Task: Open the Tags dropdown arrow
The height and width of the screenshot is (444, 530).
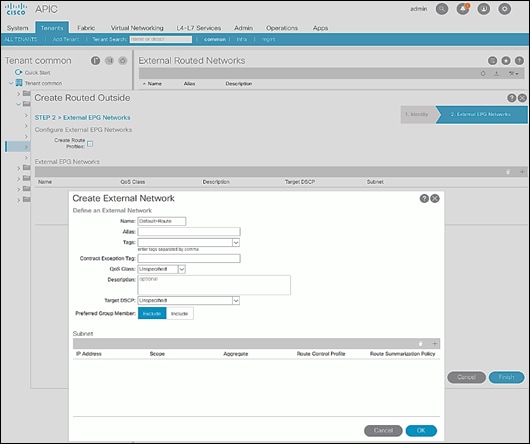Action: click(236, 243)
